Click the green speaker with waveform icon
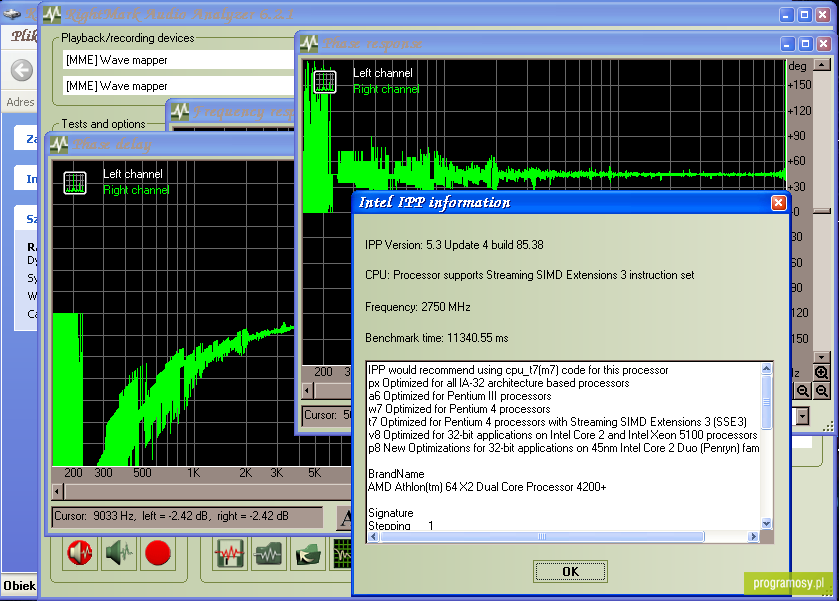Image resolution: width=839 pixels, height=601 pixels. coord(119,552)
